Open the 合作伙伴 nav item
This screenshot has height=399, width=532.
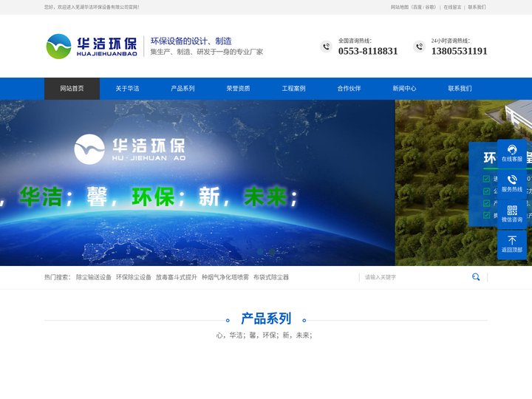tap(349, 89)
